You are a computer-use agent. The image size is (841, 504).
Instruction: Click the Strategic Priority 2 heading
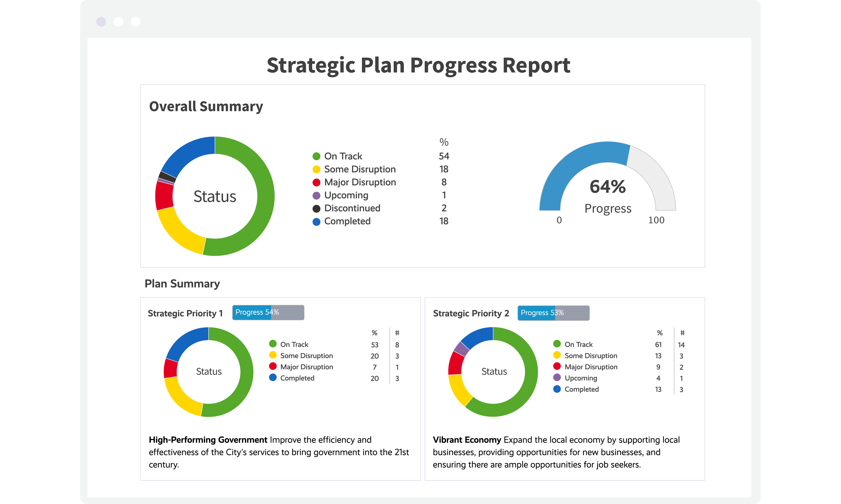coord(471,313)
